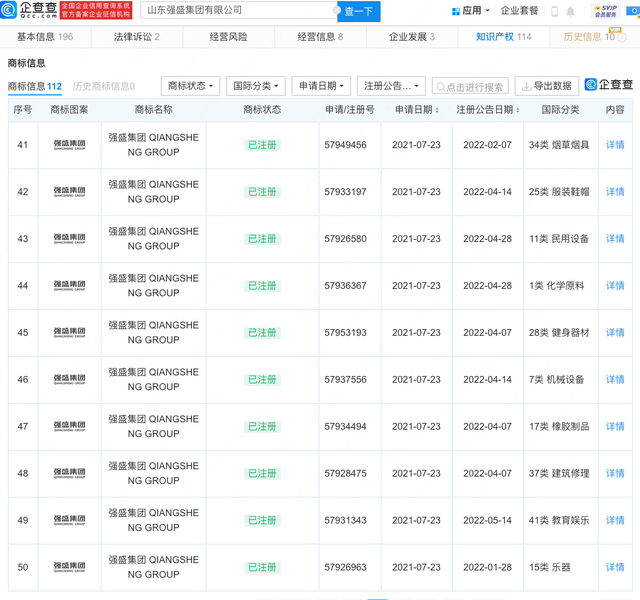Click the 查一下 search button
640x600 pixels.
click(x=359, y=11)
